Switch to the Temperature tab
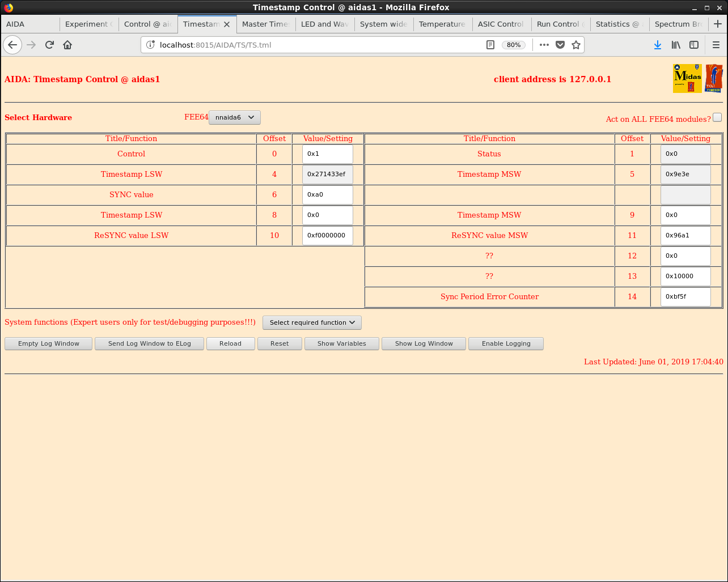 click(x=443, y=24)
